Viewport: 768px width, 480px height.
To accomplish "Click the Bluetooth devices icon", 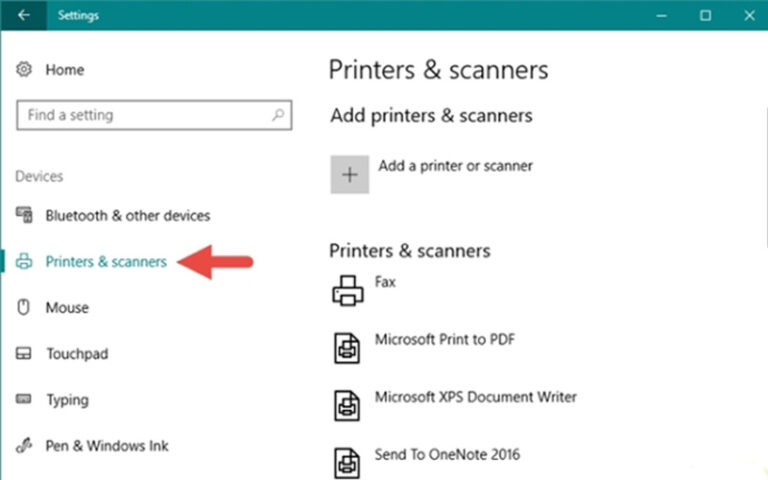I will pos(24,215).
